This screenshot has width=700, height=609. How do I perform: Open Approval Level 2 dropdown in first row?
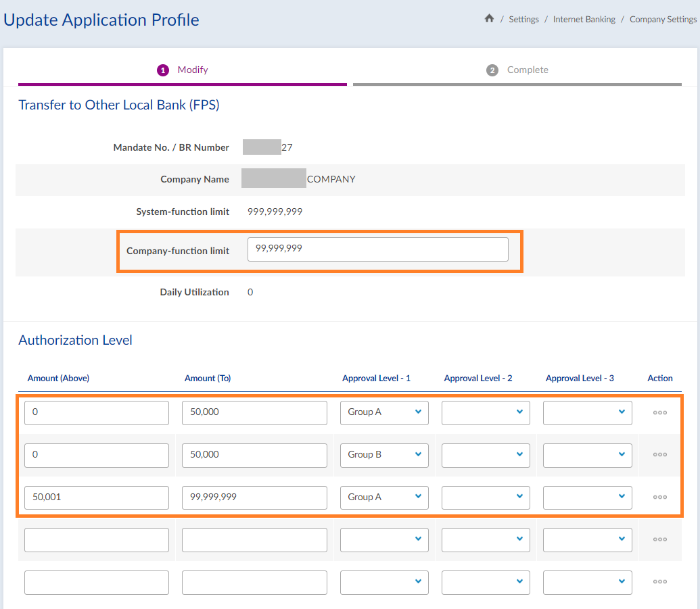click(486, 412)
